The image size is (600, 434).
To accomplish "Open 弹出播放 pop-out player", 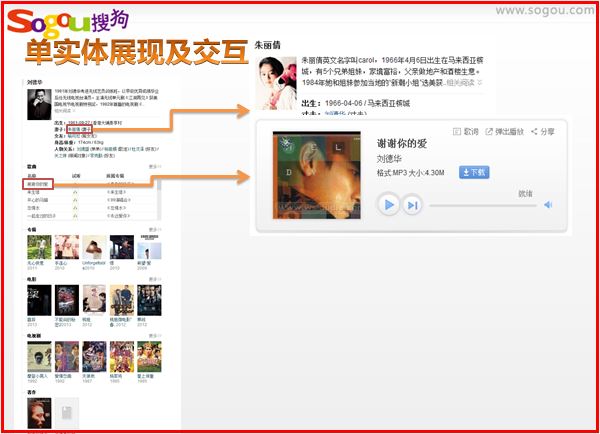I will pos(505,132).
